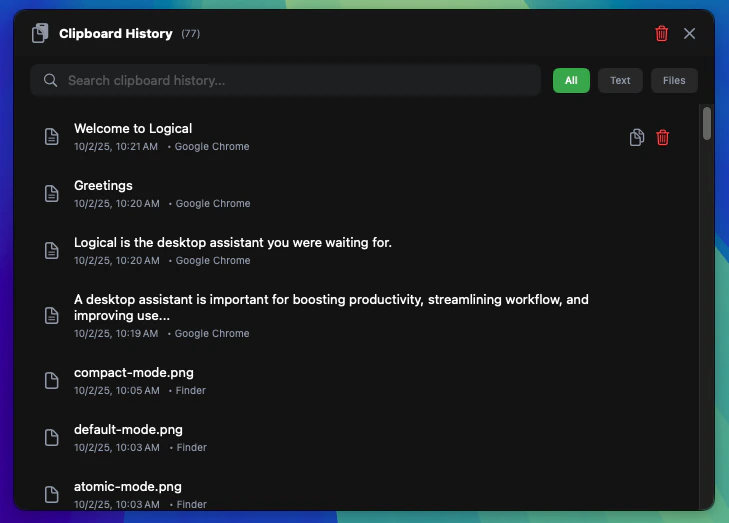The image size is (729, 523).
Task: Click the vertical scrollbar thumb
Action: 707,123
